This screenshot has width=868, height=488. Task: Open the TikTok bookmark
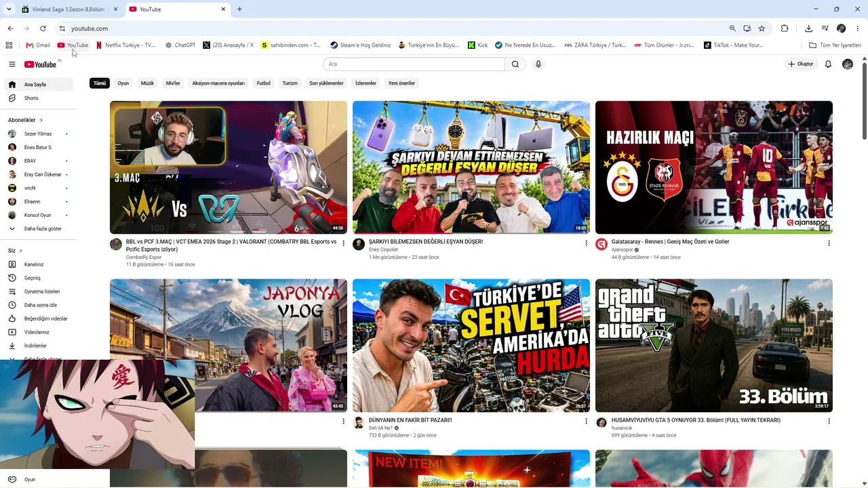pos(734,45)
